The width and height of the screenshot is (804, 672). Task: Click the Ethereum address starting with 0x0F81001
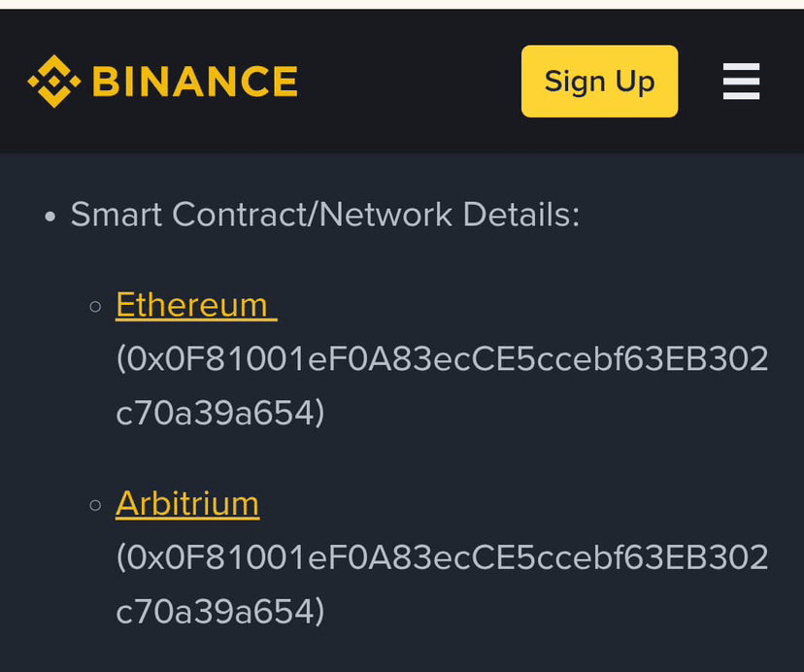click(442, 358)
